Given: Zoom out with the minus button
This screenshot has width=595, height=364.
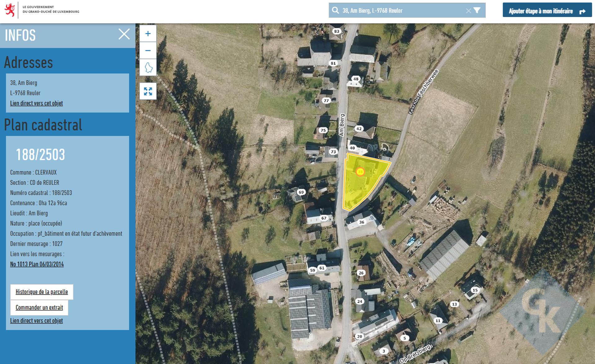Looking at the screenshot, I should click(148, 50).
